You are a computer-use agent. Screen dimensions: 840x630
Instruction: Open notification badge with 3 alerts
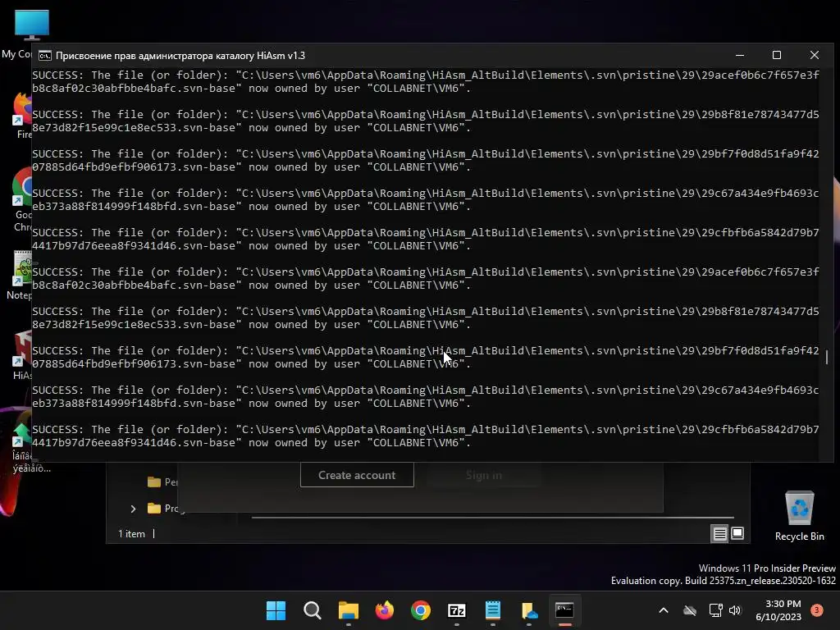tap(817, 609)
